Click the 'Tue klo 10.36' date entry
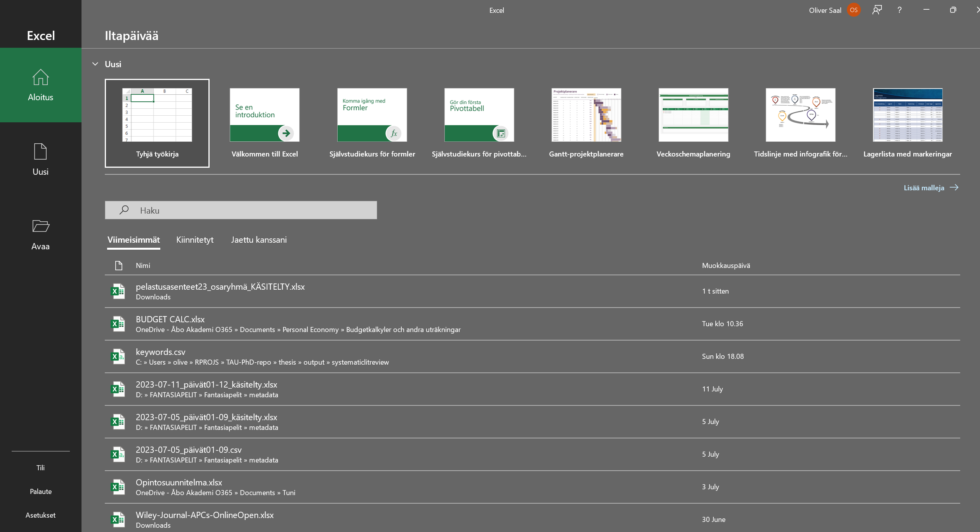This screenshot has width=980, height=532. pyautogui.click(x=722, y=324)
